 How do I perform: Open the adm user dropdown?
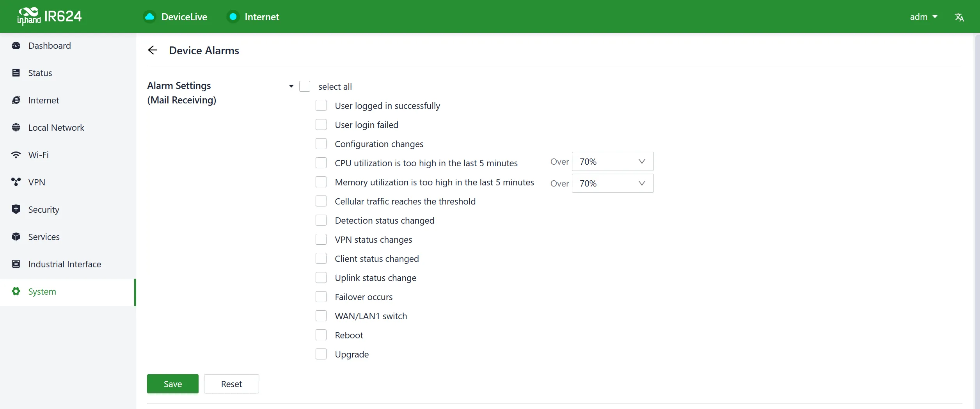coord(923,17)
